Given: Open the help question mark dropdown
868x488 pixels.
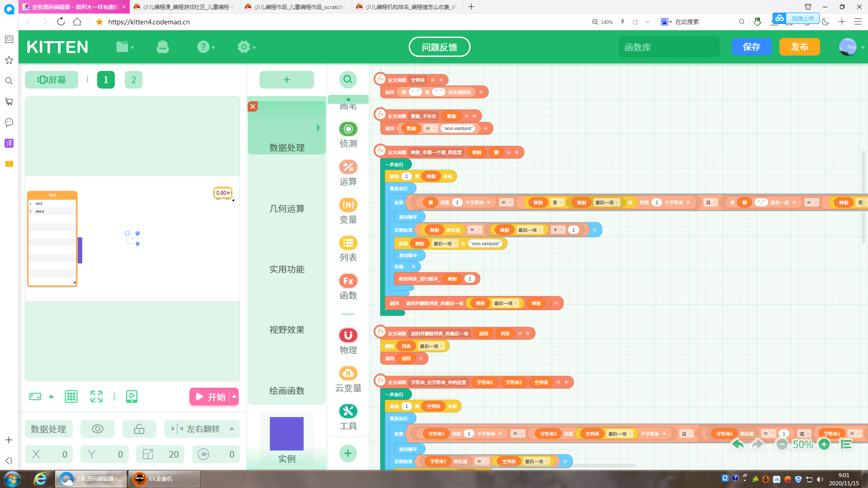Looking at the screenshot, I should (206, 47).
